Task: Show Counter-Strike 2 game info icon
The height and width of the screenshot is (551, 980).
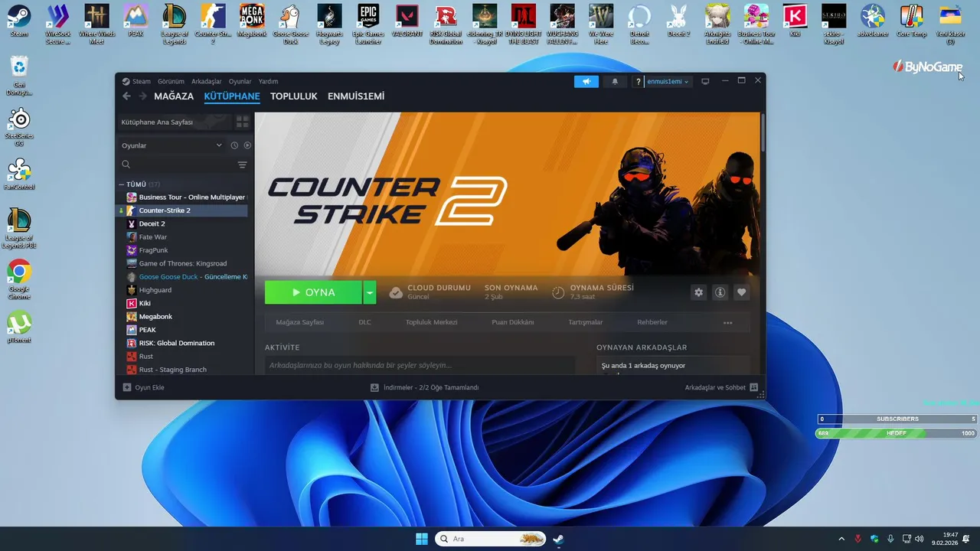Action: tap(720, 292)
